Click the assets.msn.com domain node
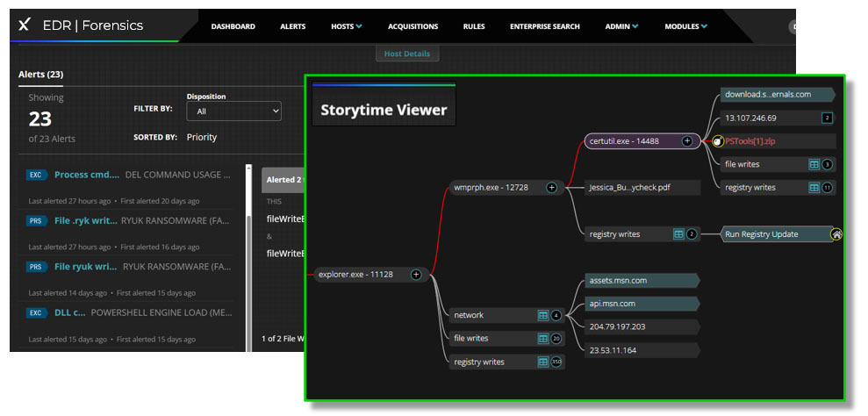 pyautogui.click(x=642, y=281)
